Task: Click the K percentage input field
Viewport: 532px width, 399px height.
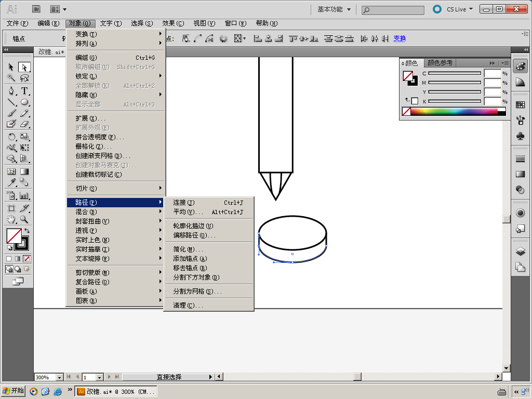Action: click(x=493, y=101)
